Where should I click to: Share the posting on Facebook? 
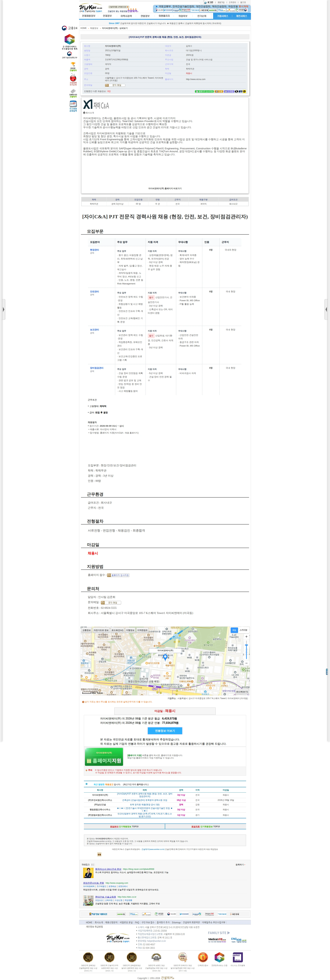[x=240, y=92]
